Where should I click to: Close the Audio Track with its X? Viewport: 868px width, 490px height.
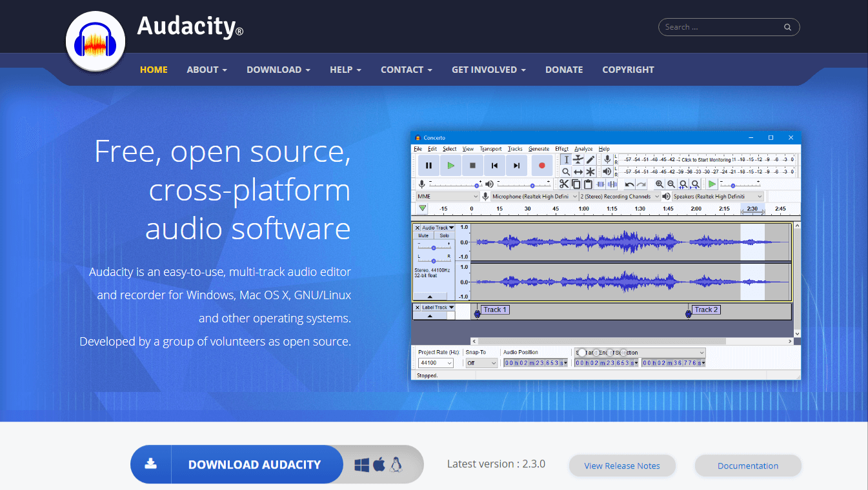418,228
